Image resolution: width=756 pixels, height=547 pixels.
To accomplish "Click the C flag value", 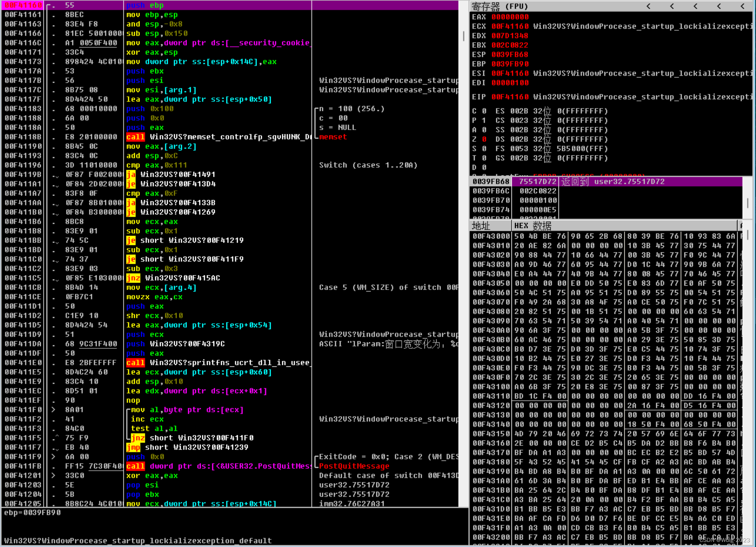I will [x=484, y=111].
